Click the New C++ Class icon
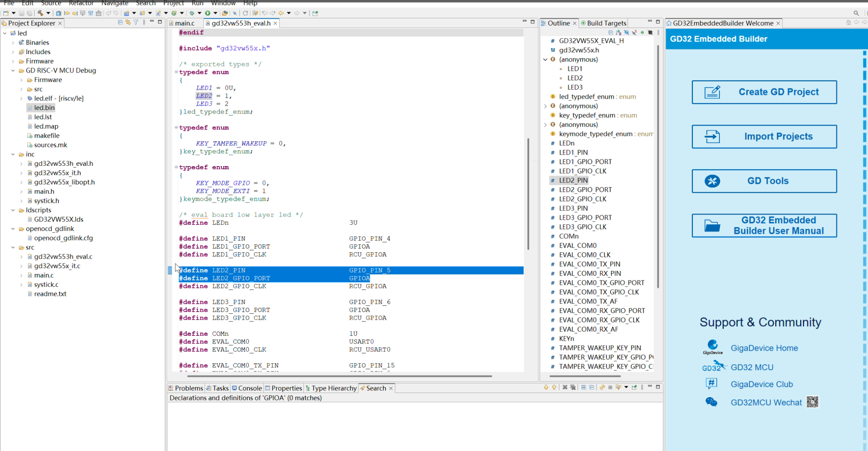 [x=174, y=13]
